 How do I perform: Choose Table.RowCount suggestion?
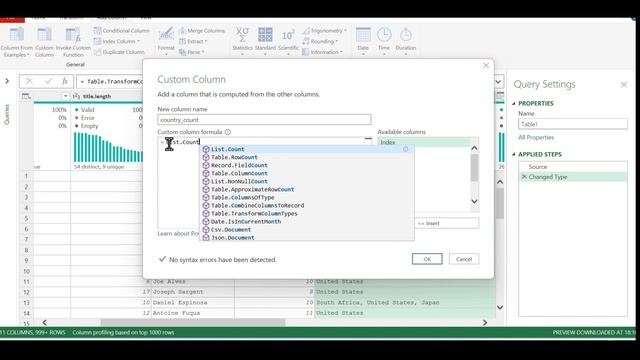[x=307, y=157]
